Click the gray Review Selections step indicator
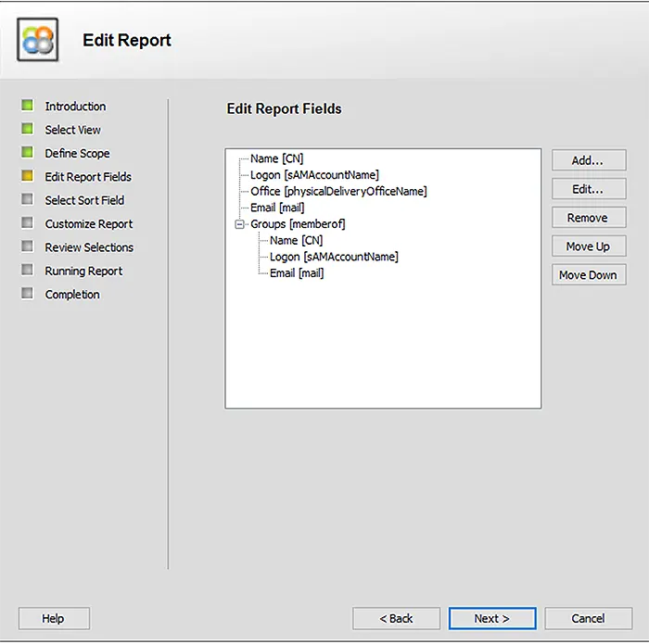 tap(27, 246)
